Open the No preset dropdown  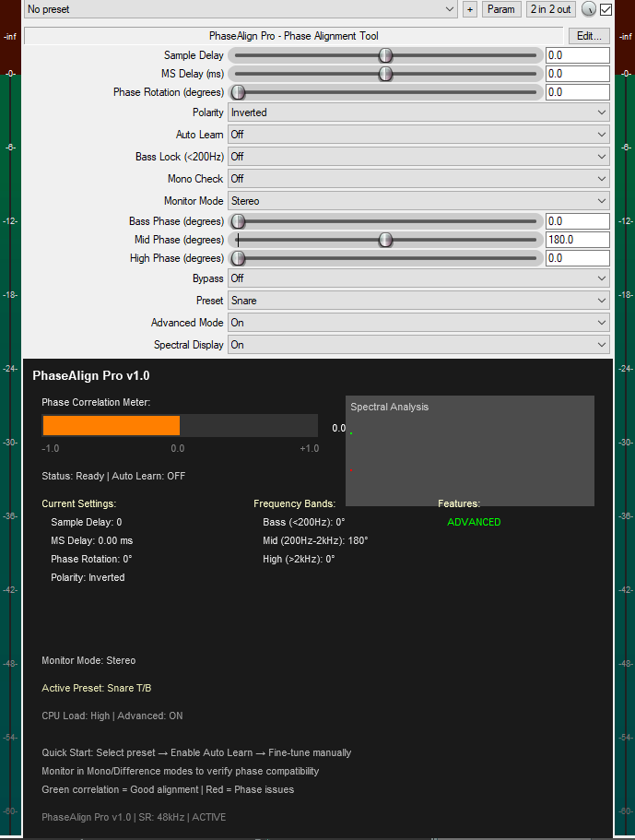point(241,9)
